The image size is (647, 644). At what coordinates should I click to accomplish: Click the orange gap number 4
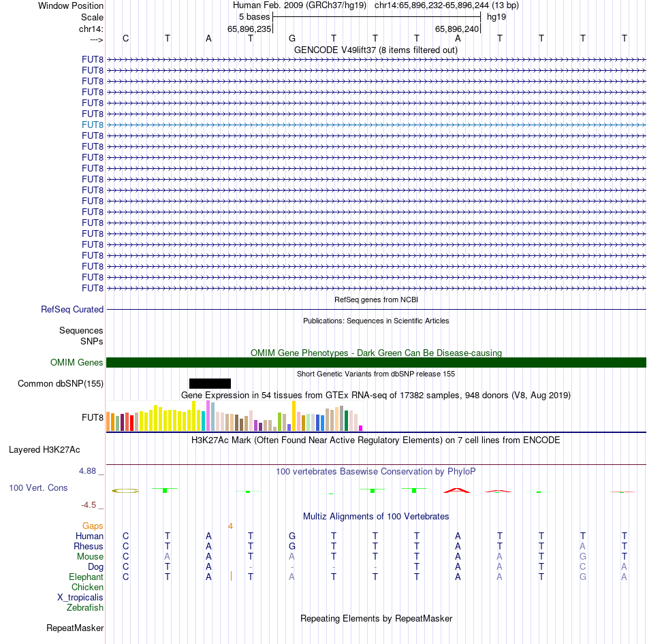click(230, 526)
